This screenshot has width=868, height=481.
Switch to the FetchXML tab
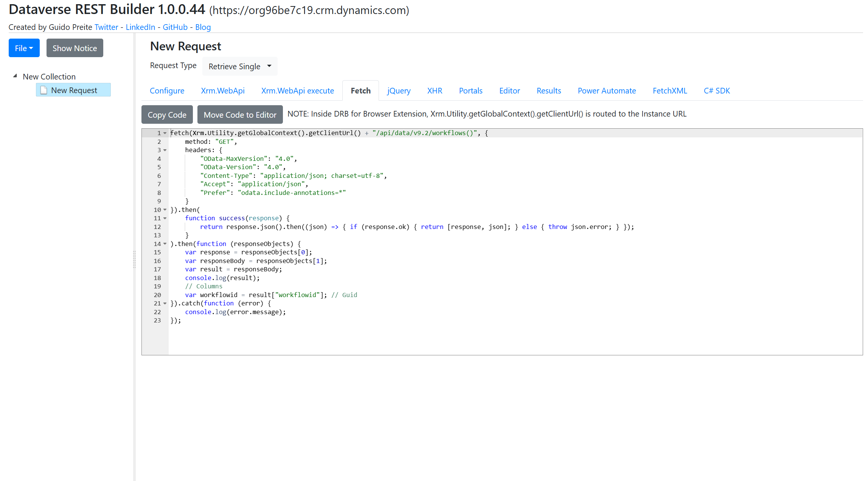[x=670, y=91]
